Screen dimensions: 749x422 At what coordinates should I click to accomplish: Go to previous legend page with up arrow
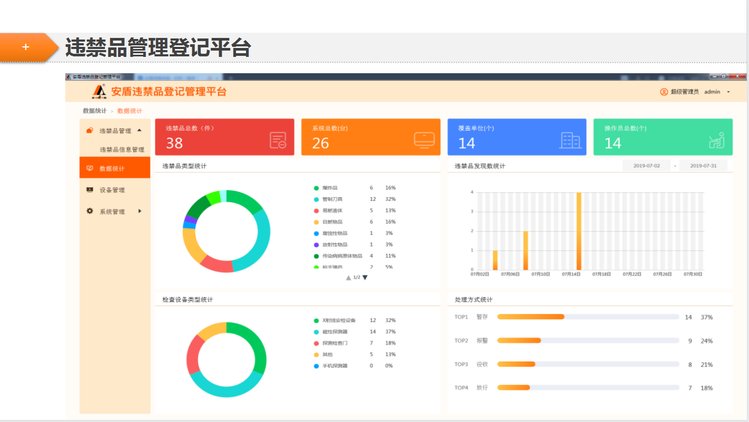point(348,277)
